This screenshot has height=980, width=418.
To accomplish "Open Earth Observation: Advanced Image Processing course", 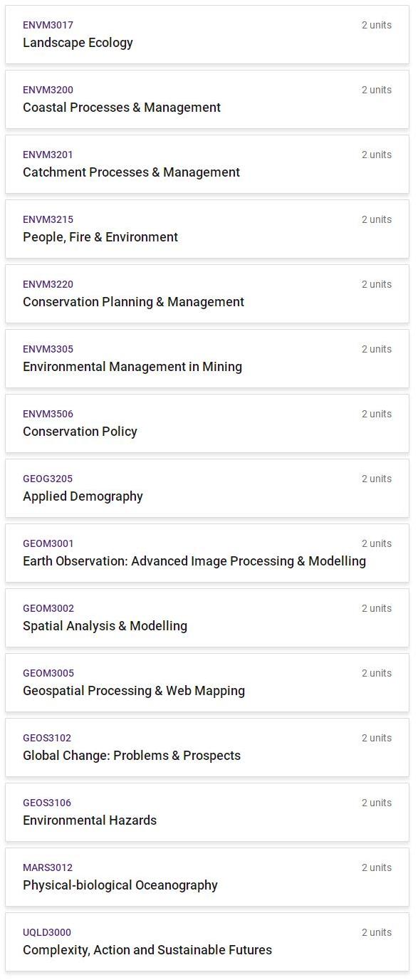I will 207,553.
